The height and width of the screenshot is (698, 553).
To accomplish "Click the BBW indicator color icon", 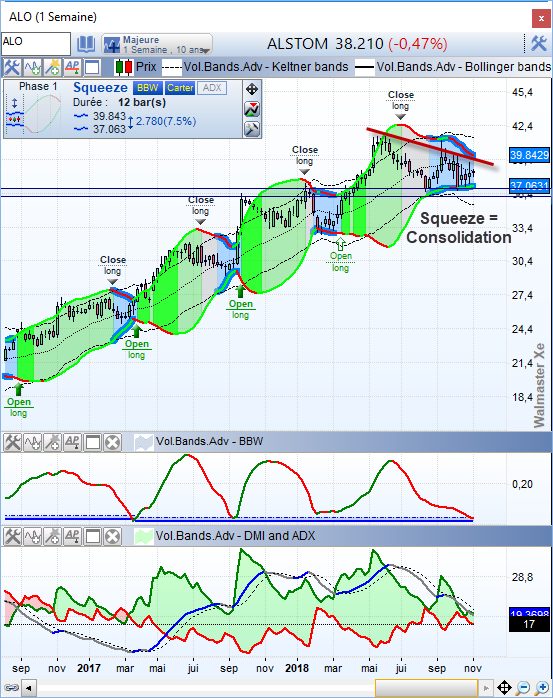I will (143, 443).
